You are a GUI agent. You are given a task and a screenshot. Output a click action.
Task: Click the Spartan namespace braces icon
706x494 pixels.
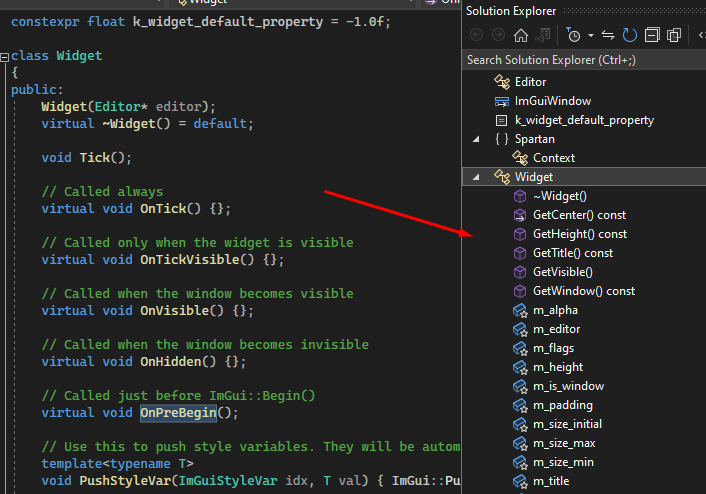pyautogui.click(x=502, y=139)
